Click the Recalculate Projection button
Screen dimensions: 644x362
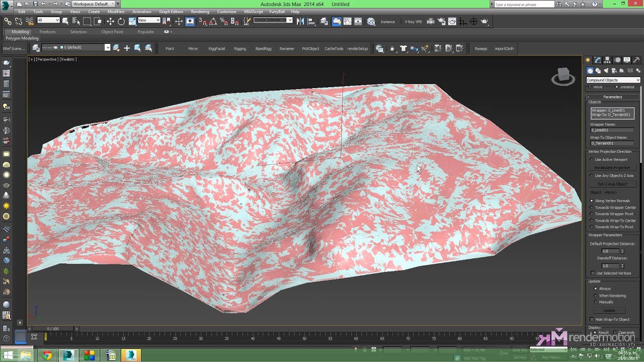coord(612,167)
